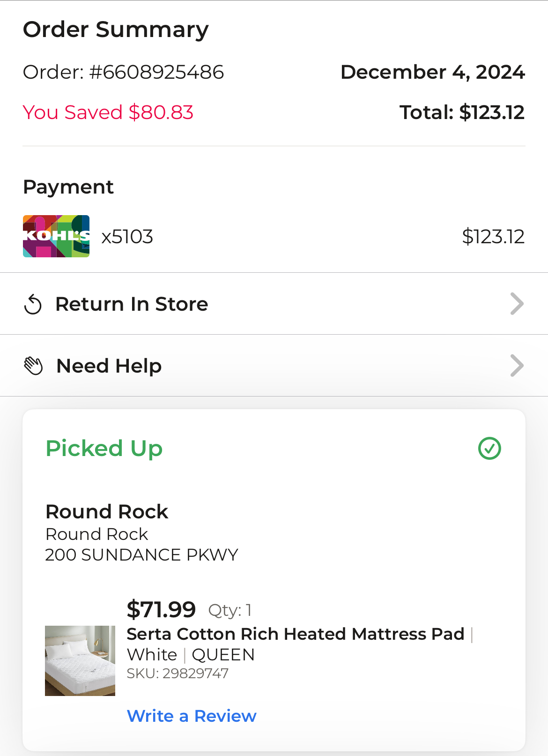
Task: Tap the You Saved $80.83 text
Action: click(x=108, y=112)
